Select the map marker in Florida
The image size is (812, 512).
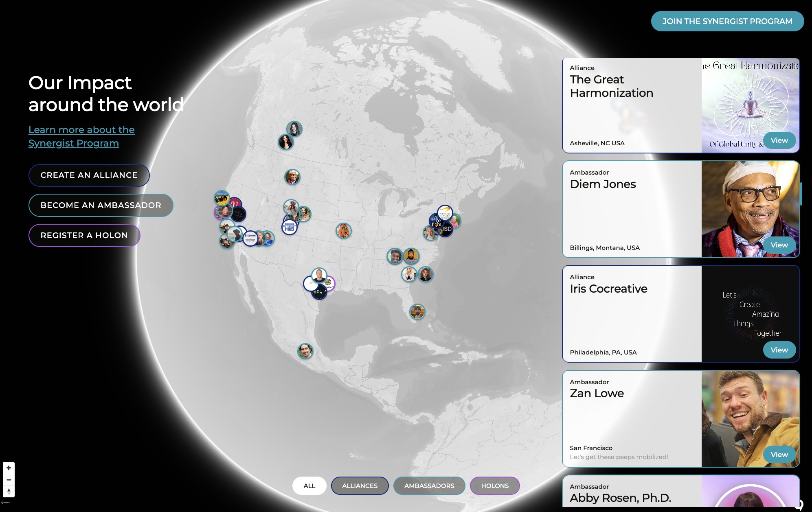click(417, 312)
